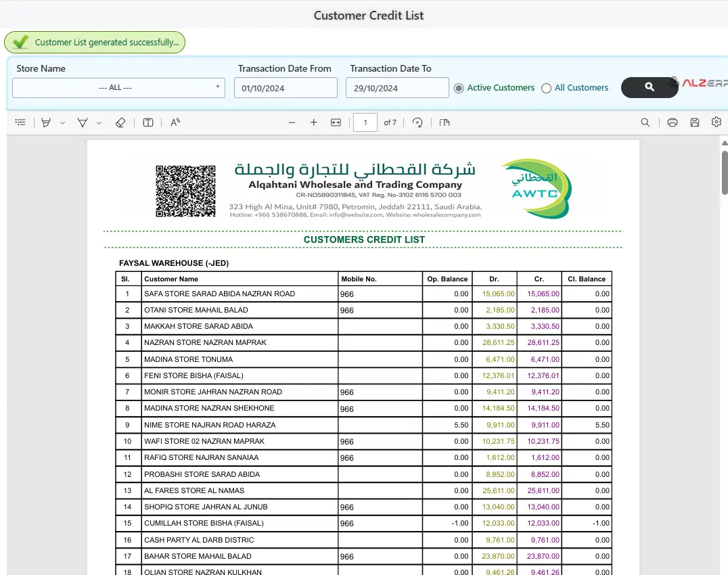Rotate the credit list page
Screen dimensions: 728x575
click(417, 122)
